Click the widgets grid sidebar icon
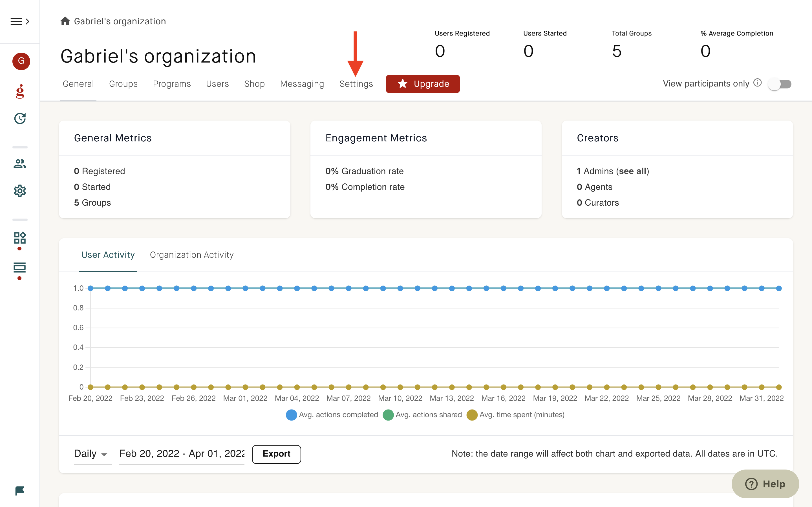The height and width of the screenshot is (507, 812). coord(20,238)
